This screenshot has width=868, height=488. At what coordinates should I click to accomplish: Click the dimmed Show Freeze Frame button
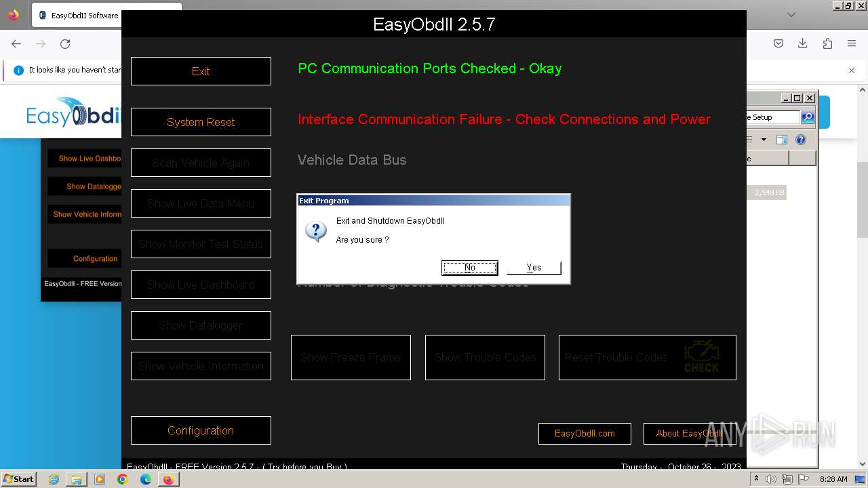pos(351,357)
